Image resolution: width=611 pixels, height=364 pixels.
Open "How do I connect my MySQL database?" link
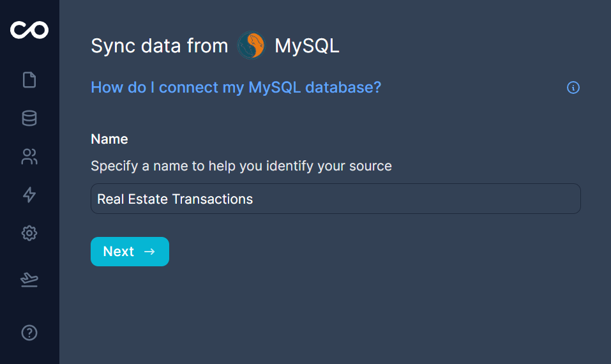pos(236,87)
